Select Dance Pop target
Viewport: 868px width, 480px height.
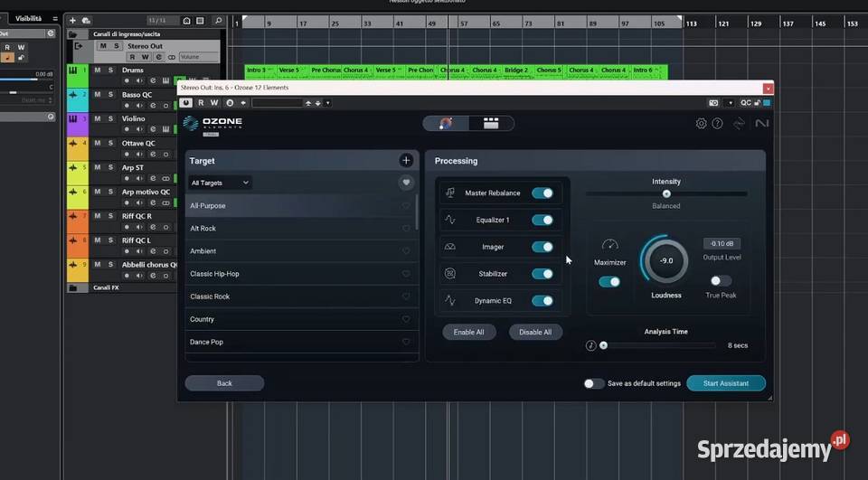coord(300,342)
